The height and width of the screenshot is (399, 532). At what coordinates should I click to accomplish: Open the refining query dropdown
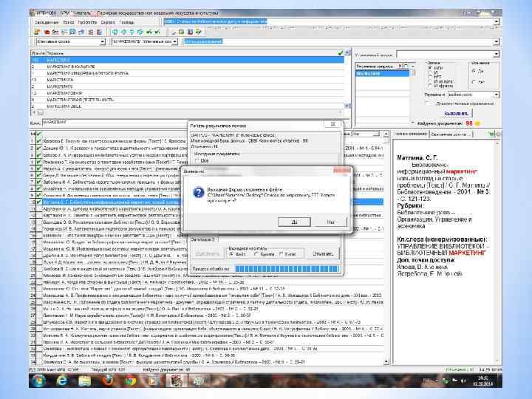point(496,54)
